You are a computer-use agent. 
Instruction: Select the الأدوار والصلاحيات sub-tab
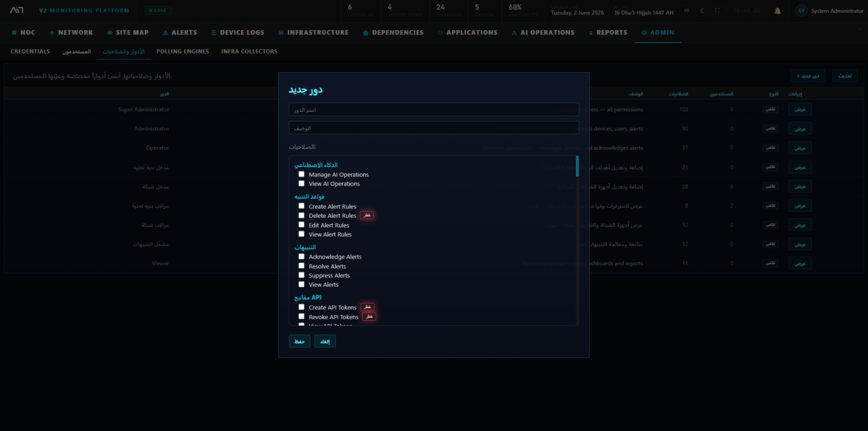point(124,52)
